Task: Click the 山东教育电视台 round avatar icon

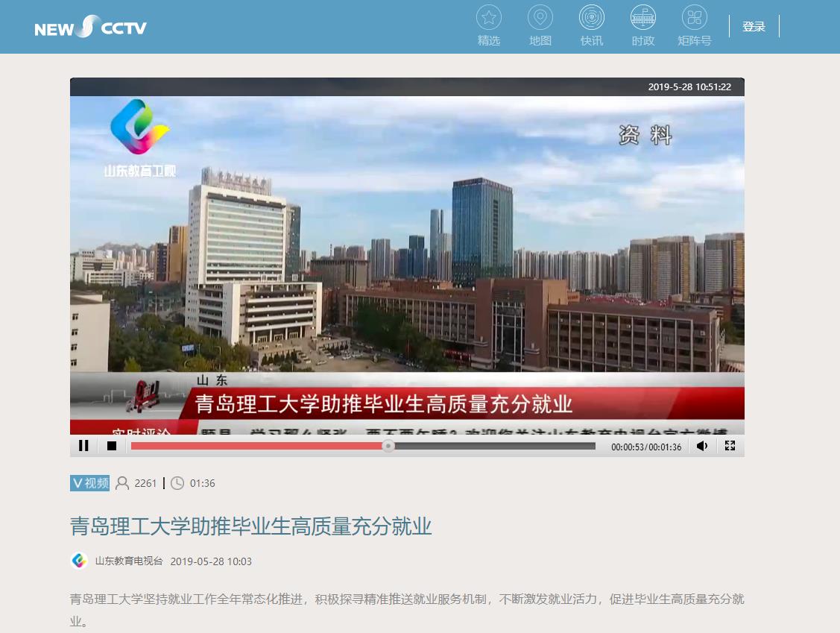Action: click(x=79, y=561)
